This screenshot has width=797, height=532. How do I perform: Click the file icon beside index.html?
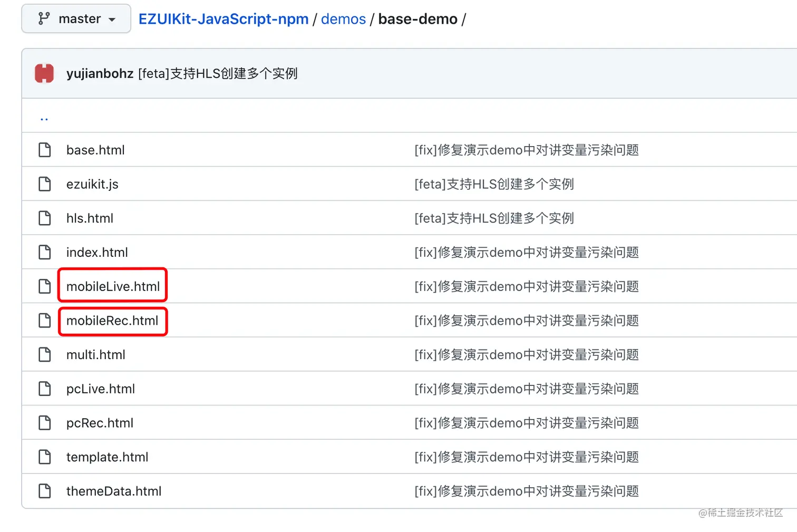point(44,252)
